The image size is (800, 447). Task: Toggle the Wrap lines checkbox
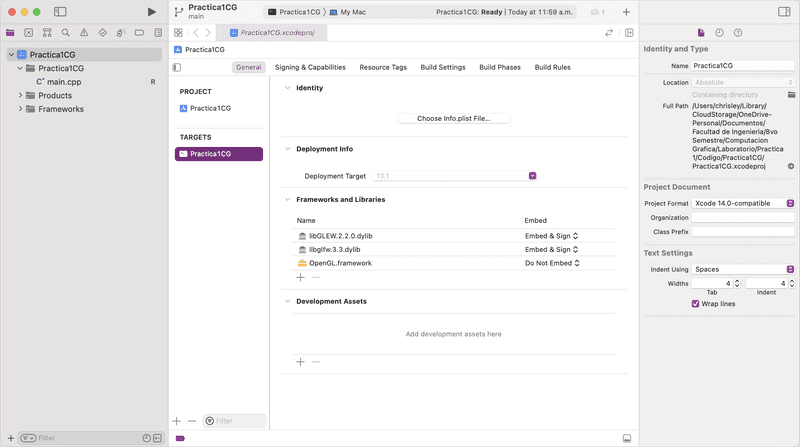[695, 304]
